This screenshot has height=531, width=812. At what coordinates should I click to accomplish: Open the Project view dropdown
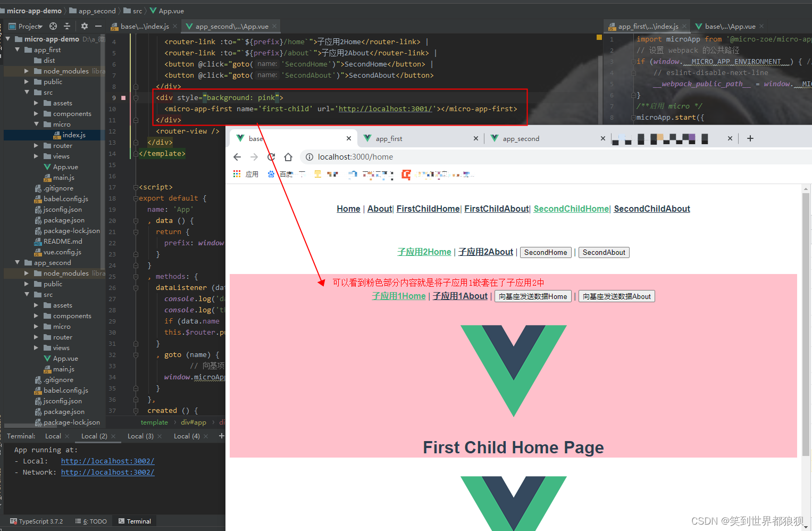tap(26, 26)
